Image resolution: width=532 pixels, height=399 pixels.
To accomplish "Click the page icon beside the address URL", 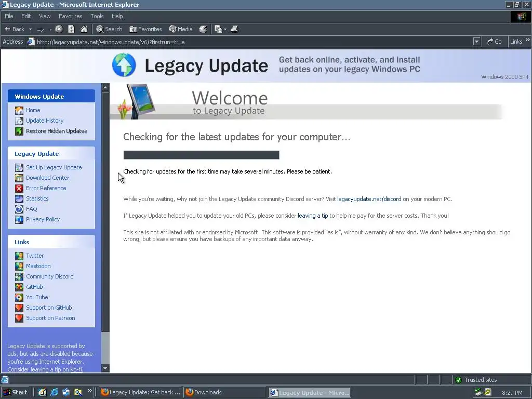I will click(31, 42).
